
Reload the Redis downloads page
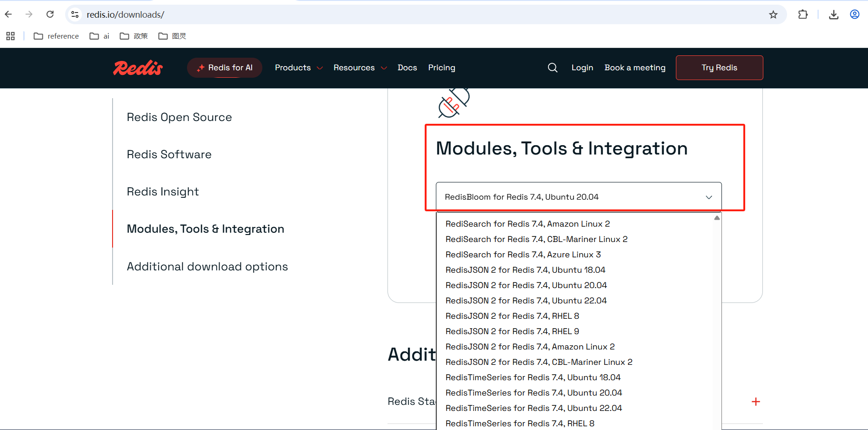(x=50, y=14)
